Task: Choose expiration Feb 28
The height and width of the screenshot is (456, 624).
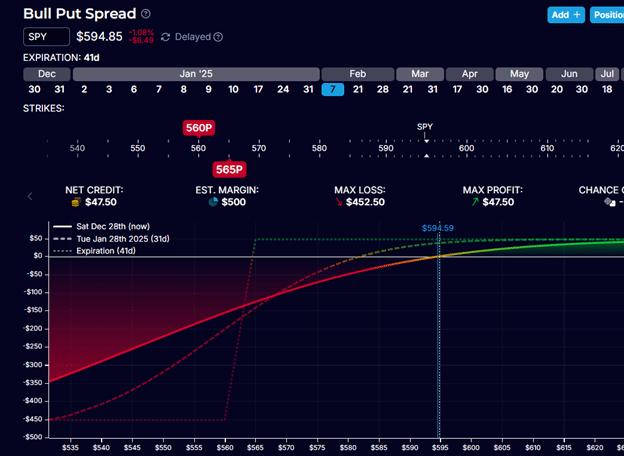Action: [x=382, y=89]
